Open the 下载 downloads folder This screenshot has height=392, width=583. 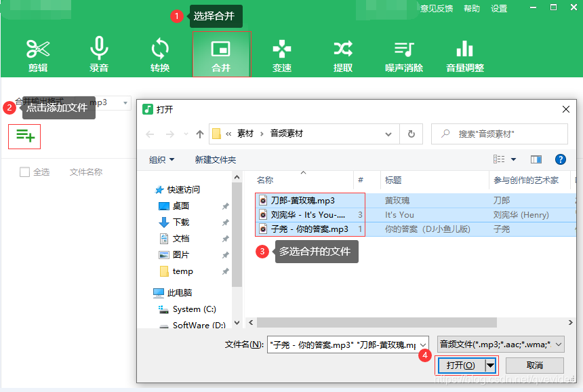181,222
